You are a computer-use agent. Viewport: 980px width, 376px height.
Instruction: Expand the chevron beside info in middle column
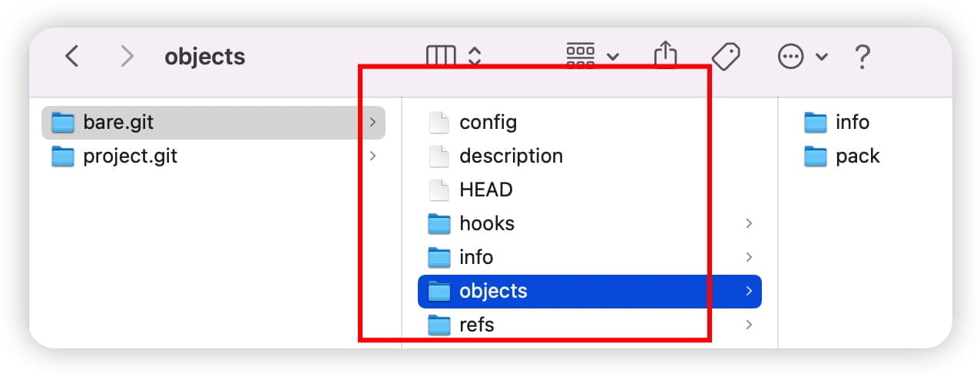(x=749, y=257)
